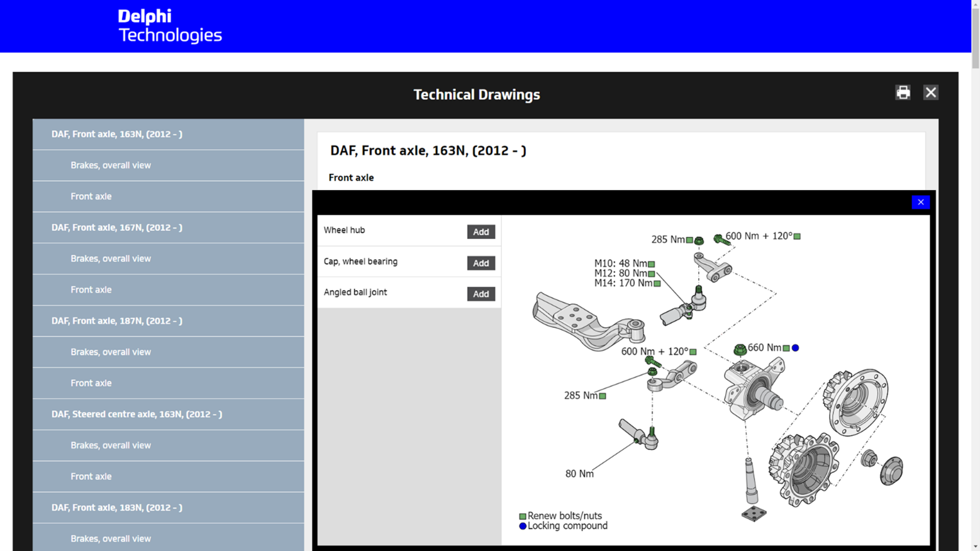Click the green Renew bolts/nuts legend square

point(523,516)
